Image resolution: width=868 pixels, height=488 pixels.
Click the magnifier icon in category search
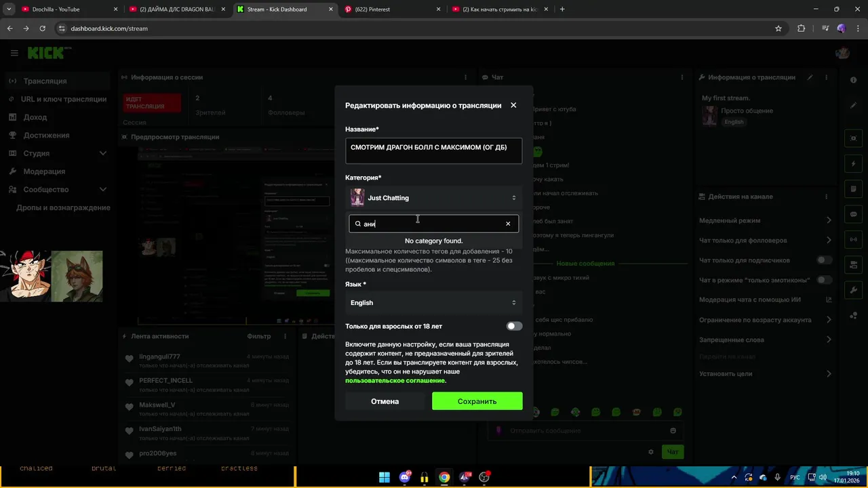[358, 224]
